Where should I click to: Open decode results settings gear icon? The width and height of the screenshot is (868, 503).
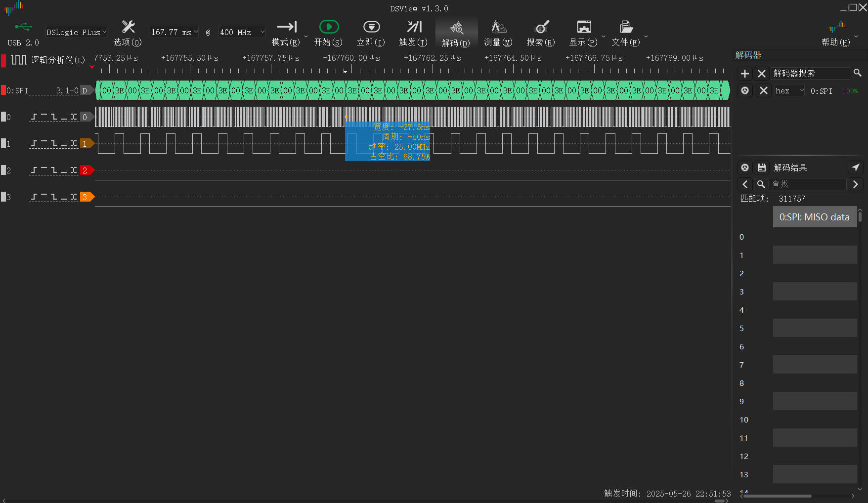click(x=745, y=168)
